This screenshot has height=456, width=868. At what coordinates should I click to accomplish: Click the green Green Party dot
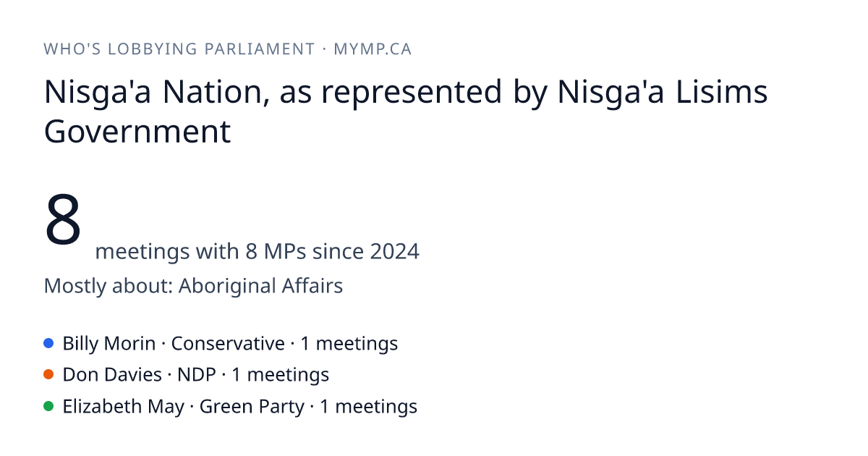click(x=49, y=406)
